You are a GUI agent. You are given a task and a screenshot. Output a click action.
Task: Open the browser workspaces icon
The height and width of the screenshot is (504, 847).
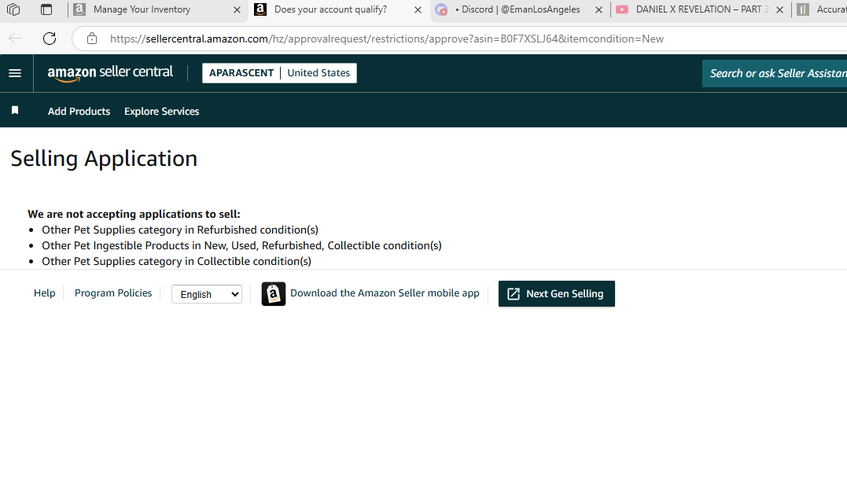(13, 9)
